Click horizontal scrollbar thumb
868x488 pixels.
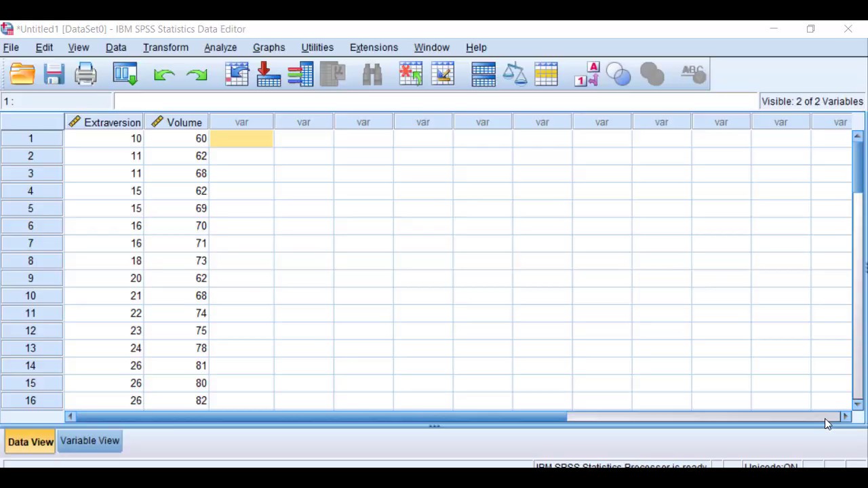click(x=321, y=417)
